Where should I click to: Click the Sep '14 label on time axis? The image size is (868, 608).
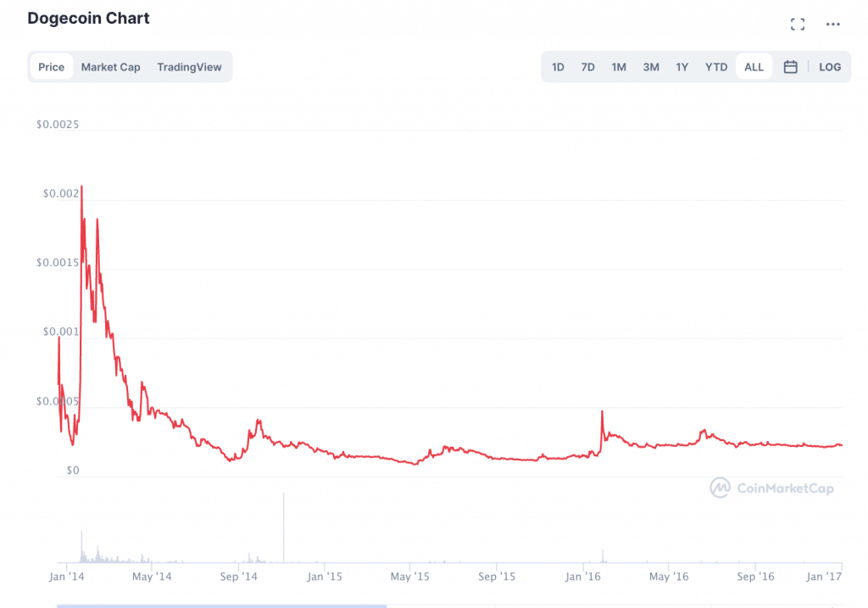pyautogui.click(x=238, y=577)
